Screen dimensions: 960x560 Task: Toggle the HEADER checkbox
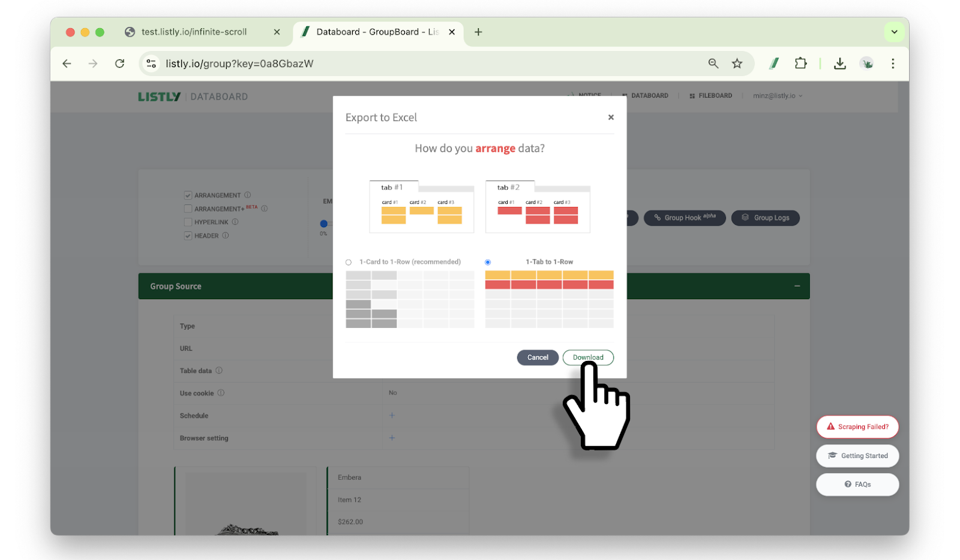point(188,236)
